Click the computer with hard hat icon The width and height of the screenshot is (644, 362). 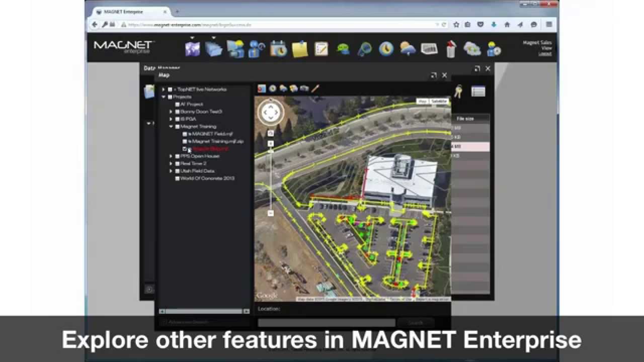click(235, 49)
